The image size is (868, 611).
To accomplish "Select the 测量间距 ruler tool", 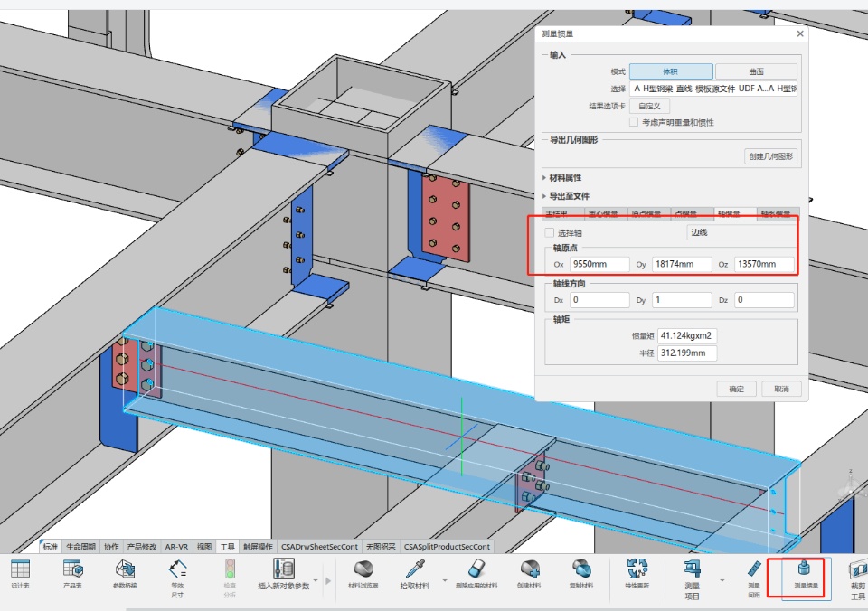I will click(x=754, y=578).
